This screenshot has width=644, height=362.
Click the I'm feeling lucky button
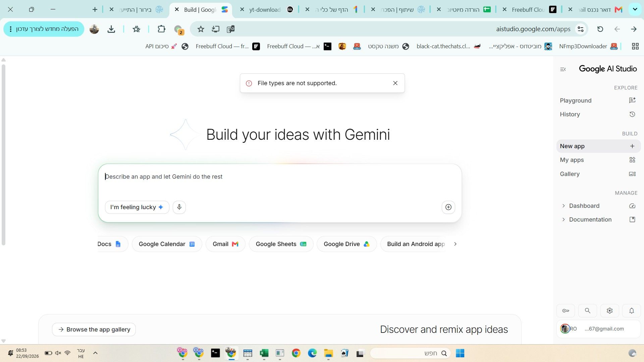click(137, 207)
